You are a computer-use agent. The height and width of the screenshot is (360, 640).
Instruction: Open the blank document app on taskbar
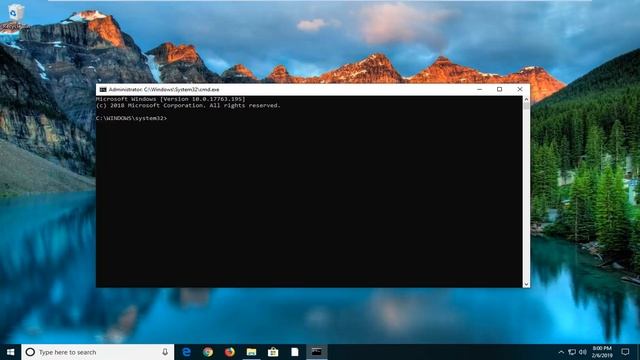click(295, 352)
